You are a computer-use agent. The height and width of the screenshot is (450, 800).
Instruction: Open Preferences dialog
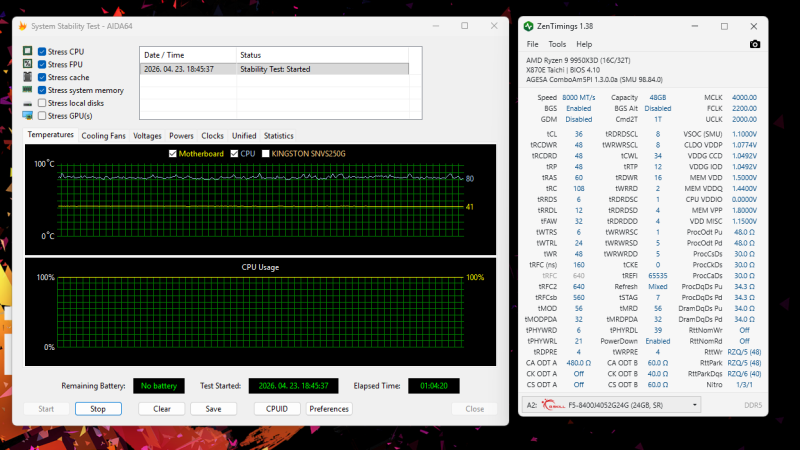pyautogui.click(x=329, y=409)
